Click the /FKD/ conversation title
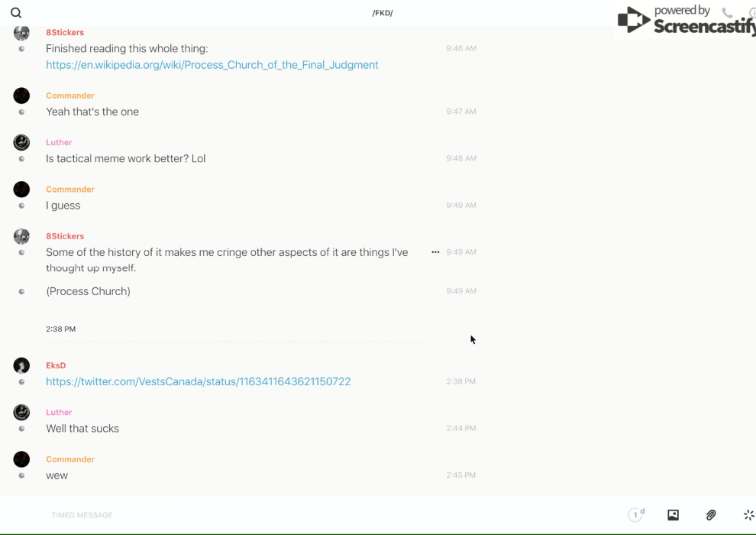The width and height of the screenshot is (756, 535). click(x=383, y=13)
